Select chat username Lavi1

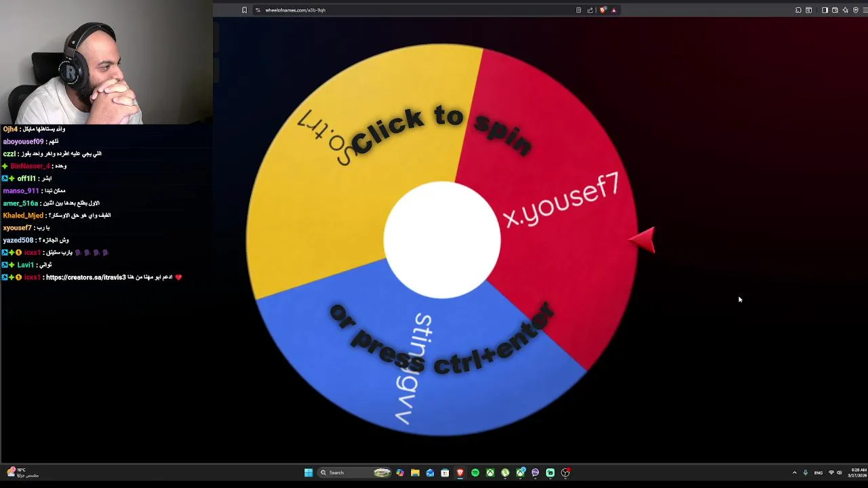click(26, 265)
